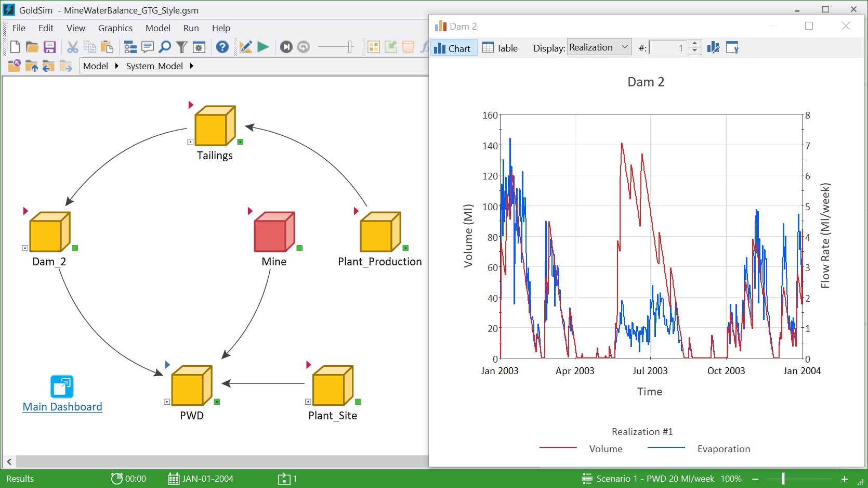Open simulation settings gear-window icon
This screenshot has height=488, width=868.
click(199, 47)
